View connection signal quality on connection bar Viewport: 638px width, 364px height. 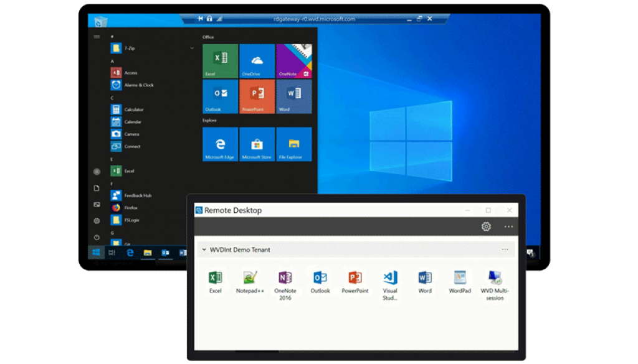pyautogui.click(x=219, y=18)
